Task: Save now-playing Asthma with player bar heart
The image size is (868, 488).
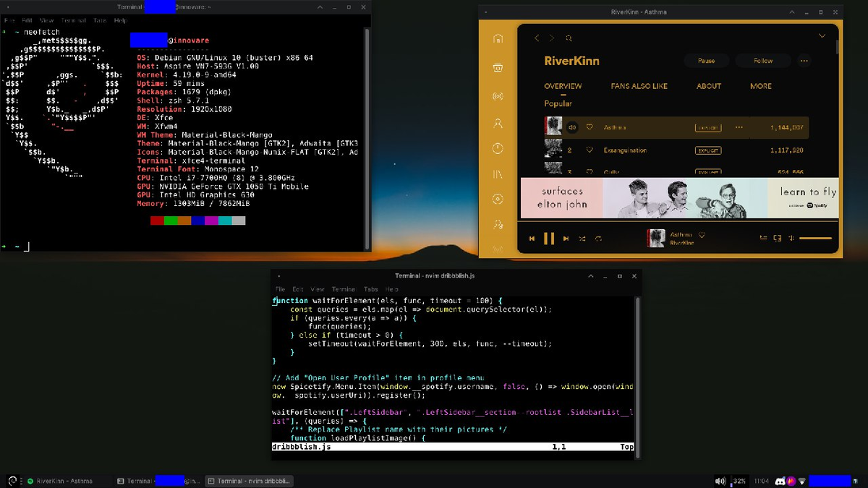Action: click(702, 235)
